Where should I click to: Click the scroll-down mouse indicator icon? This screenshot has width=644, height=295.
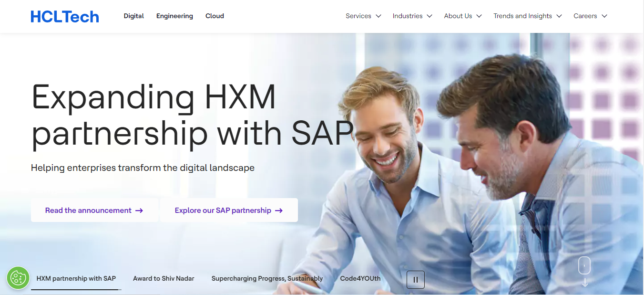tap(585, 265)
